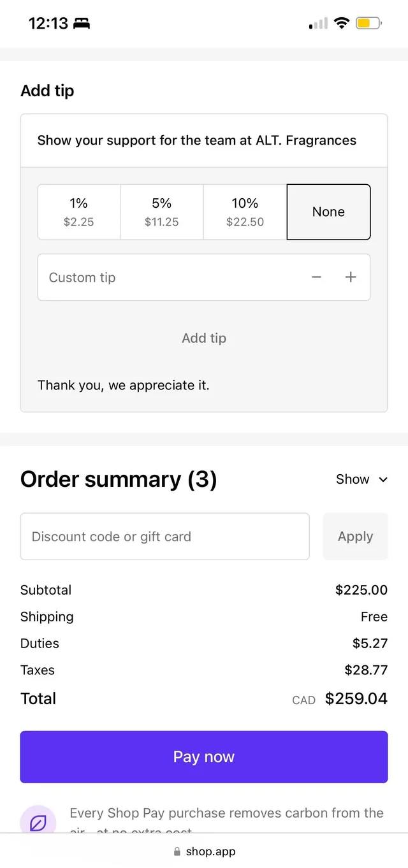
Task: Select the 1% tip option
Action: (79, 212)
